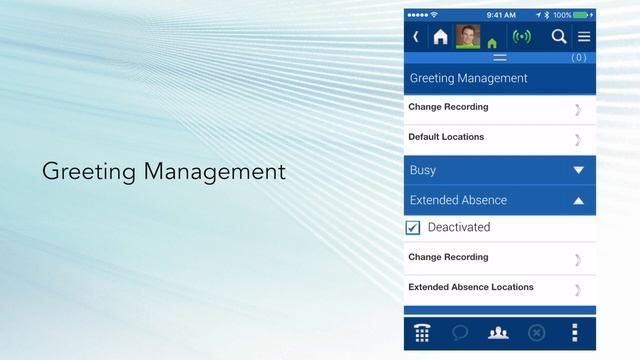Image resolution: width=640 pixels, height=360 pixels.
Task: Uncheck the Deactivated checkbox
Action: (x=413, y=227)
